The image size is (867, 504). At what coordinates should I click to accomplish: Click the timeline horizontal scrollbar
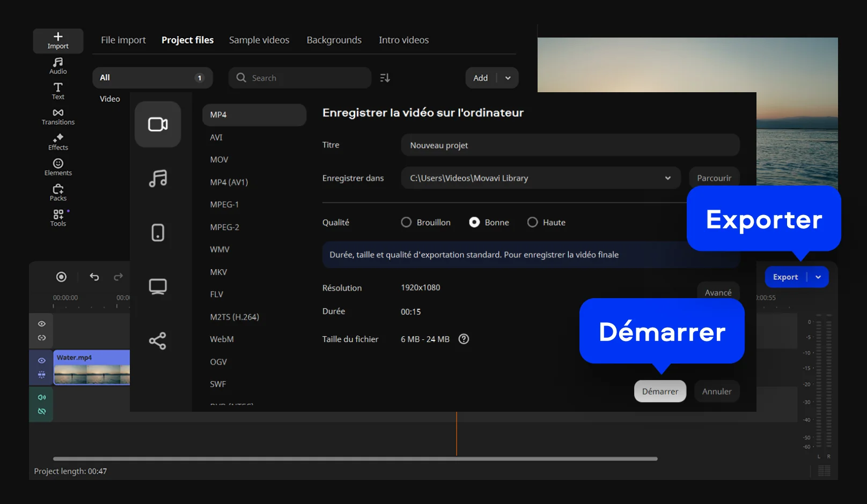click(355, 459)
